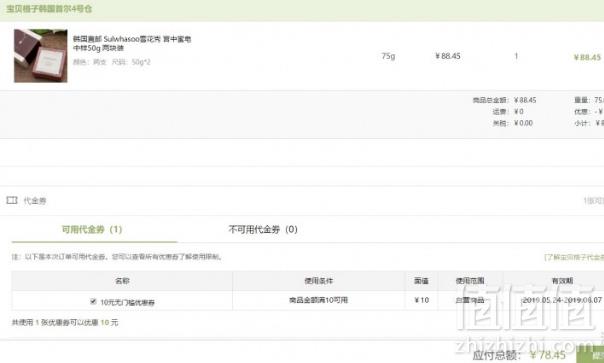The image size is (604, 363).
Task: Open the 了解宝贝格子代金券 help link
Action: point(574,257)
